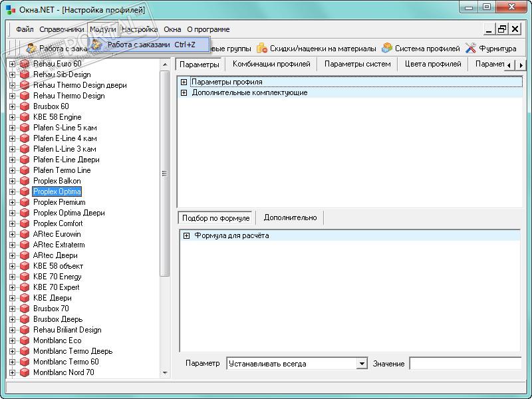Image resolution: width=532 pixels, height=399 pixels.
Task: Choose Работа с заказами Ctrl+Z menu entry
Action: click(x=149, y=45)
